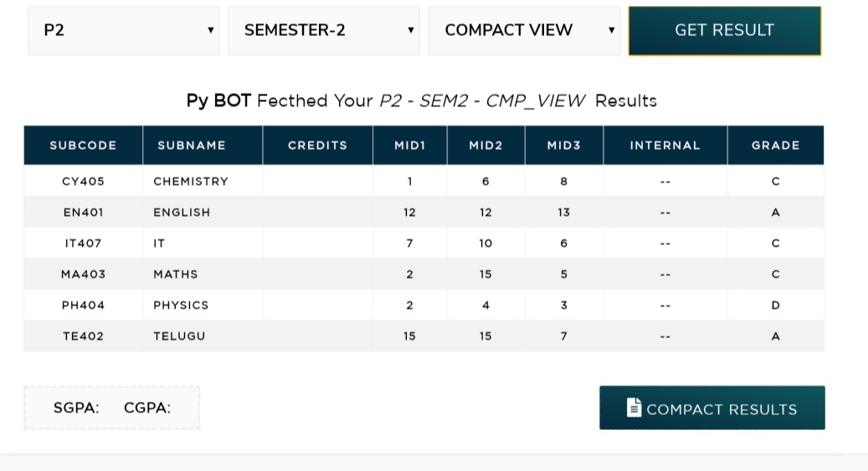Image resolution: width=868 pixels, height=471 pixels.
Task: Open the COMPACT VIEW dropdown
Action: [x=524, y=30]
